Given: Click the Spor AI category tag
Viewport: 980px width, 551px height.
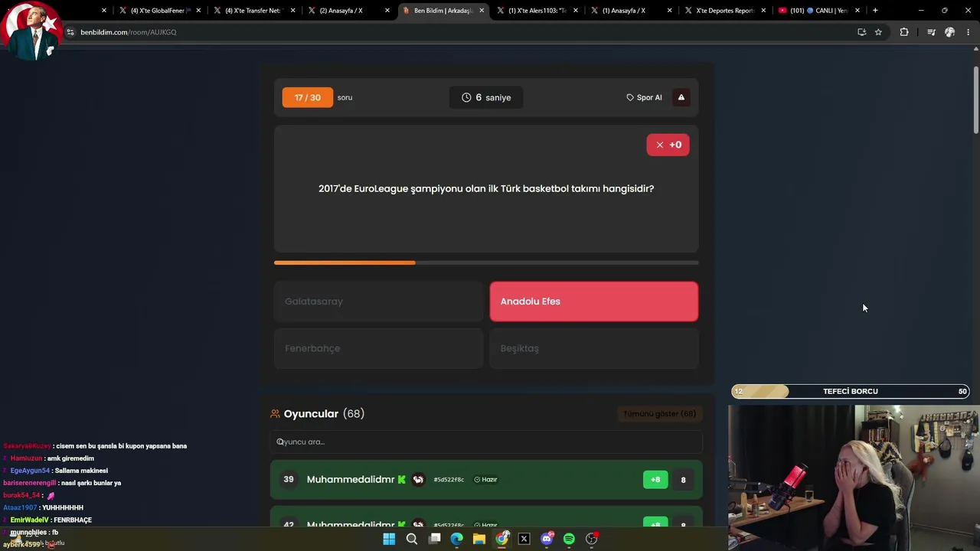Looking at the screenshot, I should 644,97.
